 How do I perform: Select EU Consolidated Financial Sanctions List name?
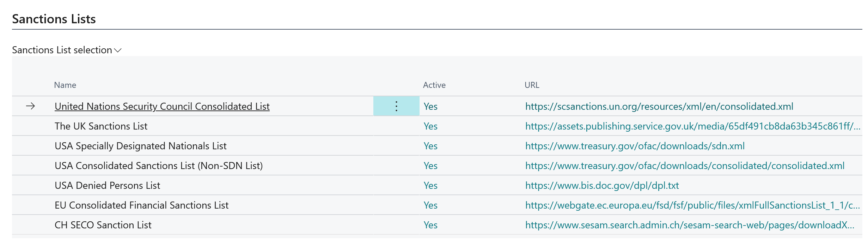[141, 205]
